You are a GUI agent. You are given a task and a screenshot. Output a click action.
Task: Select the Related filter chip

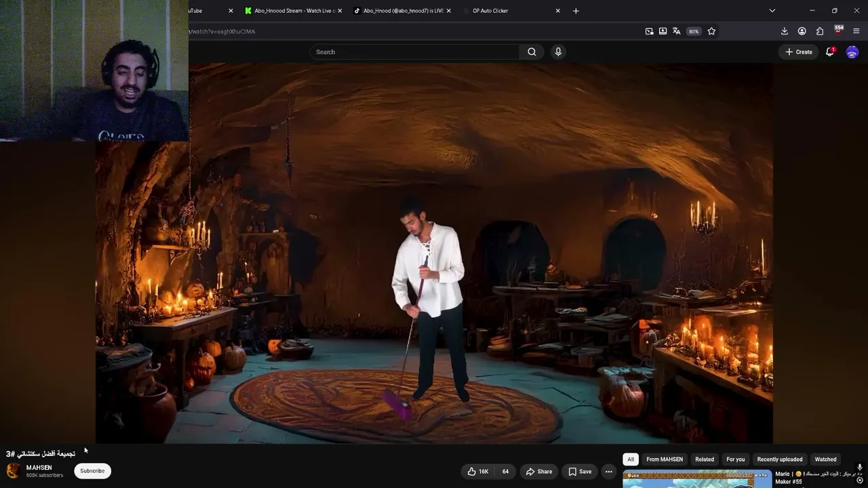[705, 460]
